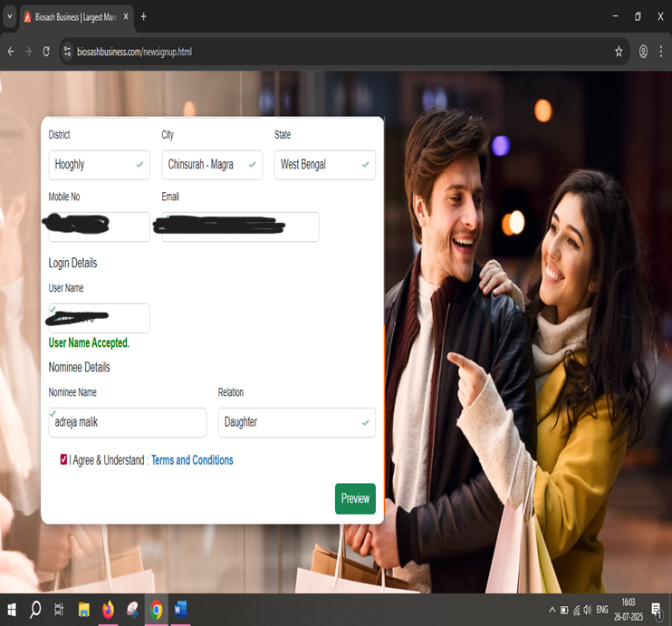Open the Terms and Conditions link
672x626 pixels.
click(x=192, y=460)
